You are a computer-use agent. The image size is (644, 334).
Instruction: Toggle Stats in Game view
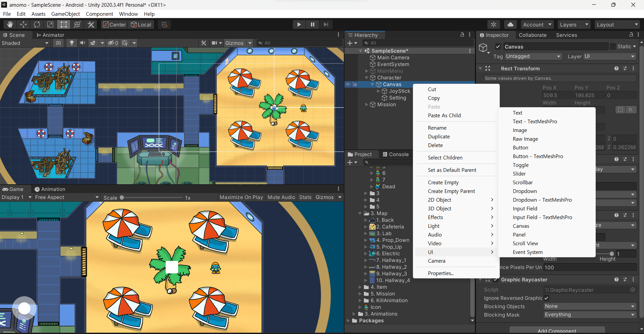[x=305, y=197]
